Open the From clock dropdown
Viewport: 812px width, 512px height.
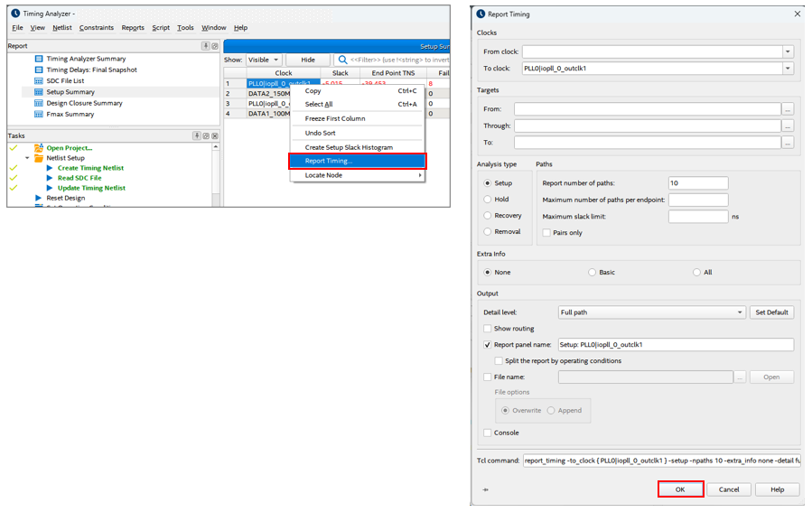(x=788, y=52)
